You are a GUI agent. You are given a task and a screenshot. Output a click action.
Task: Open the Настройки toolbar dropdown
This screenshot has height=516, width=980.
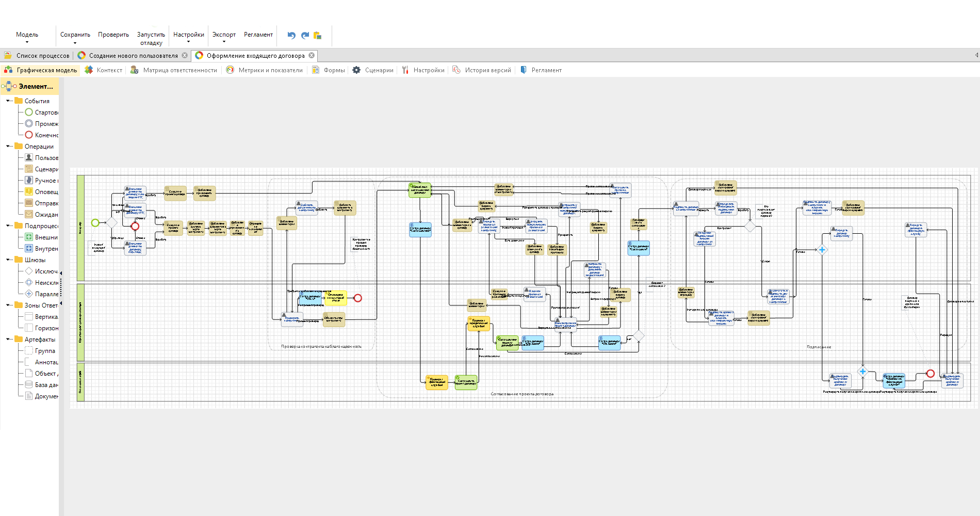pos(188,37)
